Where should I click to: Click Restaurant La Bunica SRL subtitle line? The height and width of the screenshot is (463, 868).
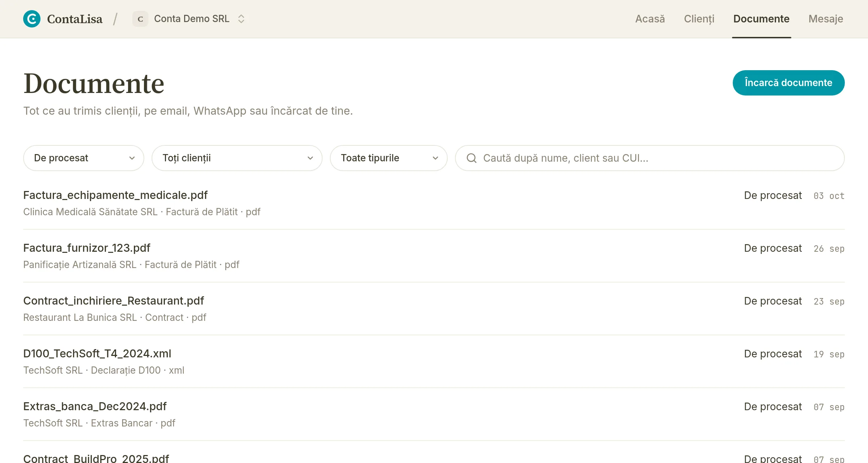115,318
